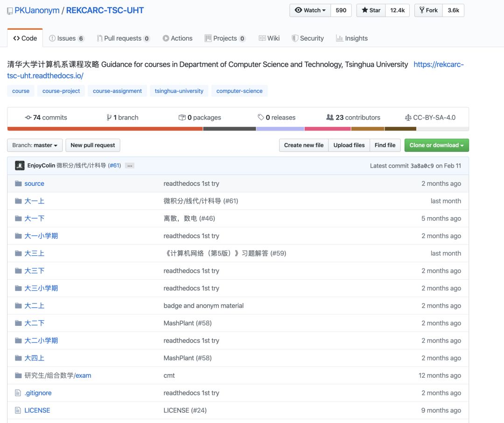504x423 pixels.
Task: Select the tsinghua-university topic tag
Action: pos(179,91)
